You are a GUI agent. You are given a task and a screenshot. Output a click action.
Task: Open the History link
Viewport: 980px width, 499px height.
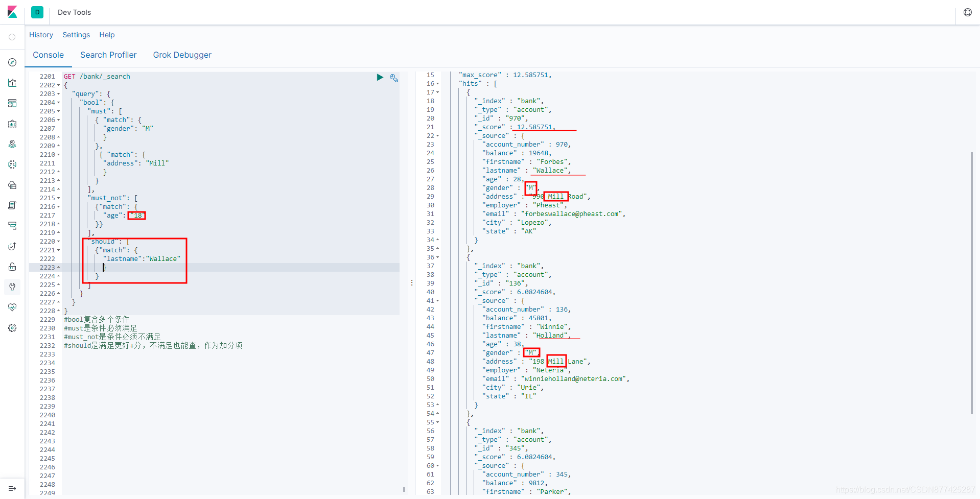41,35
